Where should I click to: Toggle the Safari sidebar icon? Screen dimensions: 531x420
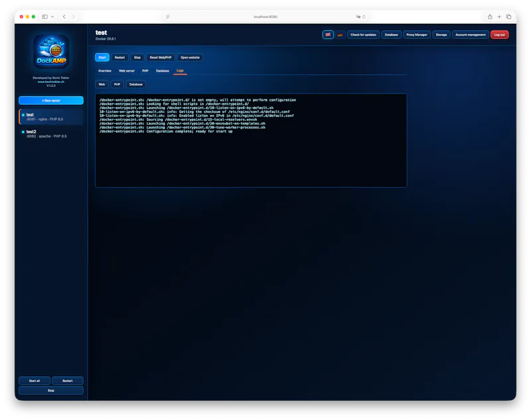[x=44, y=17]
